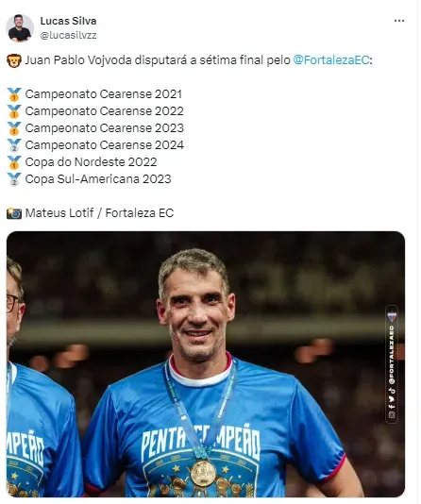Click gold medal beside Campeonato Cearense 2023
The width and height of the screenshot is (421, 504).
pyautogui.click(x=14, y=128)
